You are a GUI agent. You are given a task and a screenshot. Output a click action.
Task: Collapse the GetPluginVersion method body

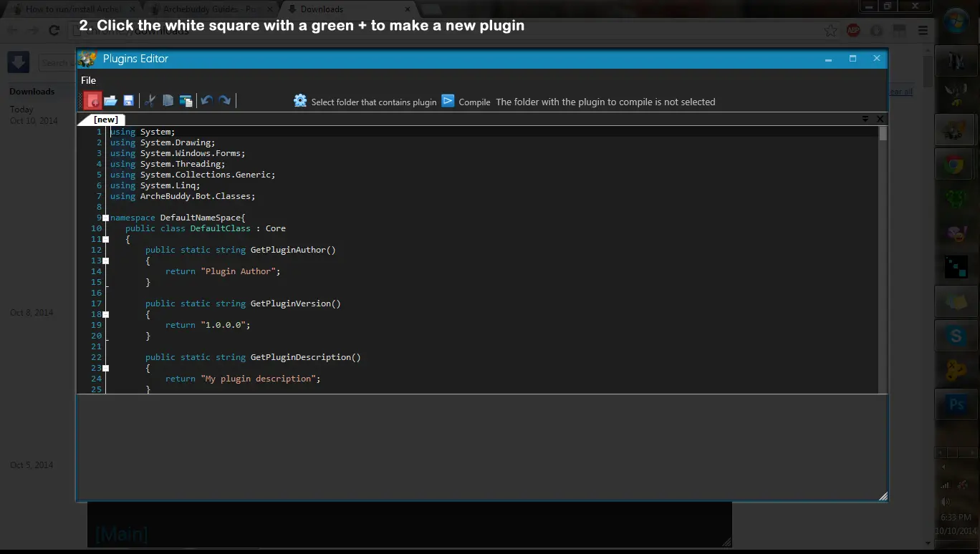point(106,314)
